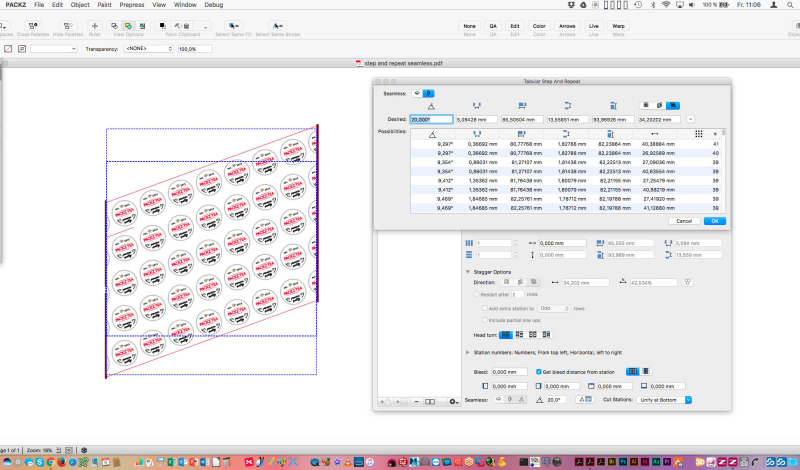Click the Select Same Fill icon

point(234,26)
